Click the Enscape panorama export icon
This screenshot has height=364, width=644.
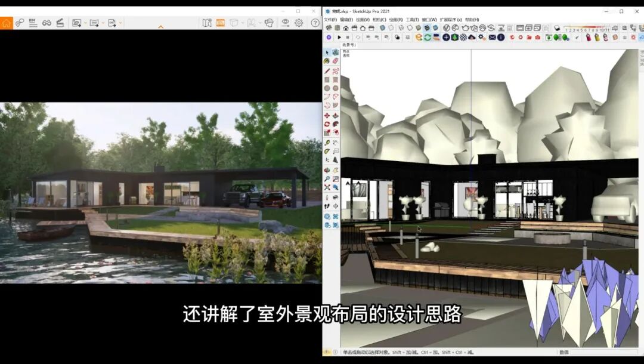94,23
